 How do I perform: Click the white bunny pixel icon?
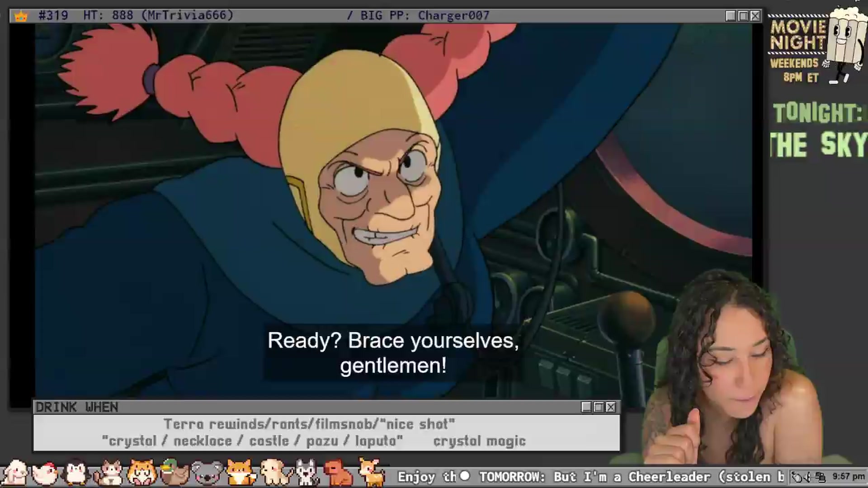[x=15, y=473]
